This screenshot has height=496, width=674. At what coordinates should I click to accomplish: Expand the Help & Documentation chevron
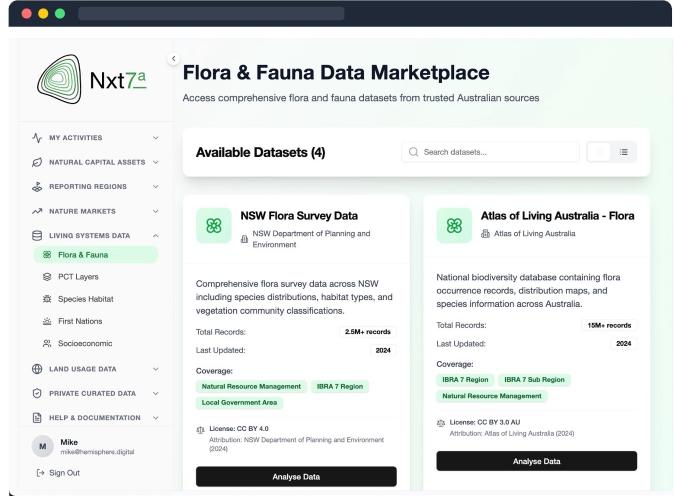156,417
